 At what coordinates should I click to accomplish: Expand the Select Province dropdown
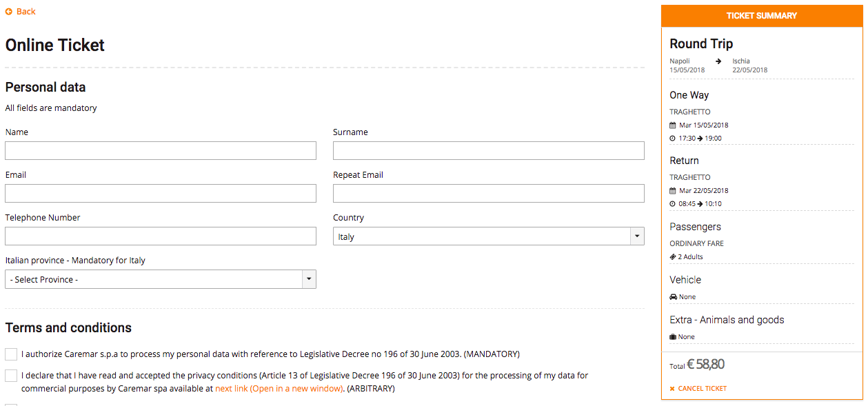[160, 279]
